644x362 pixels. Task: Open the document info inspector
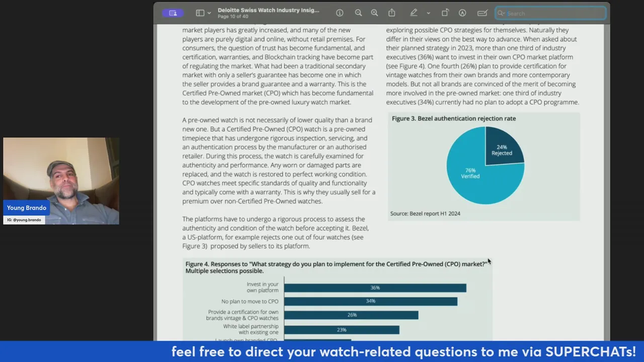[340, 13]
